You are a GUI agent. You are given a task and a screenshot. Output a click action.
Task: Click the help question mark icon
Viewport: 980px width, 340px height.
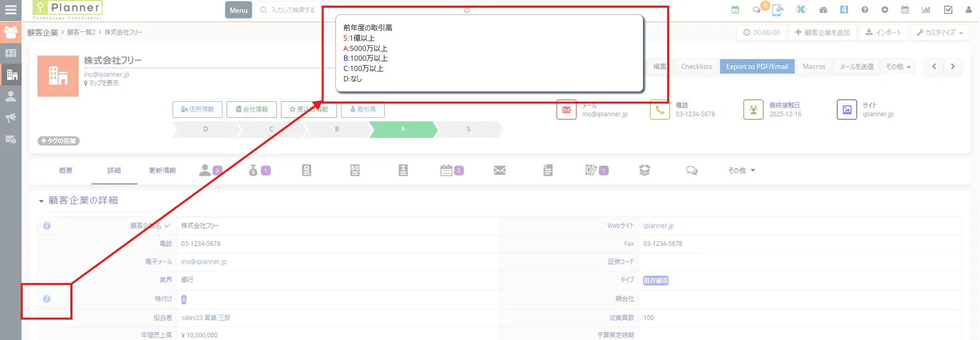click(x=865, y=10)
